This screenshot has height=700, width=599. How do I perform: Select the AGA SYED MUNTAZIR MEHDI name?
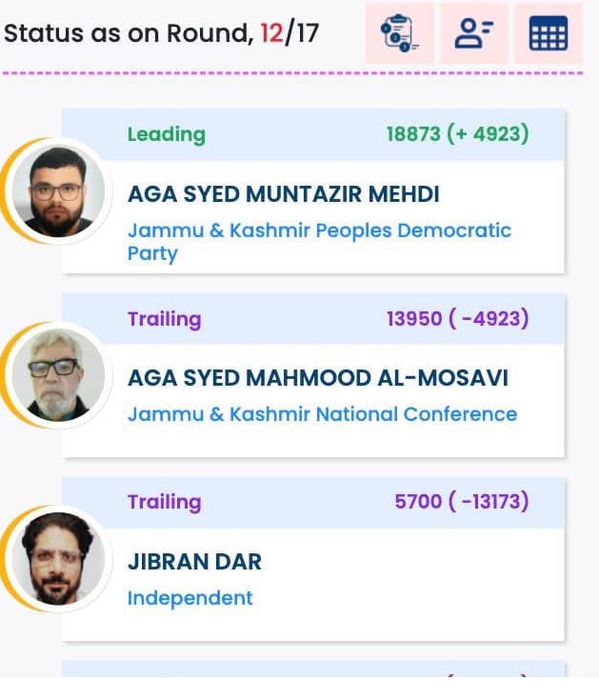[x=283, y=194]
